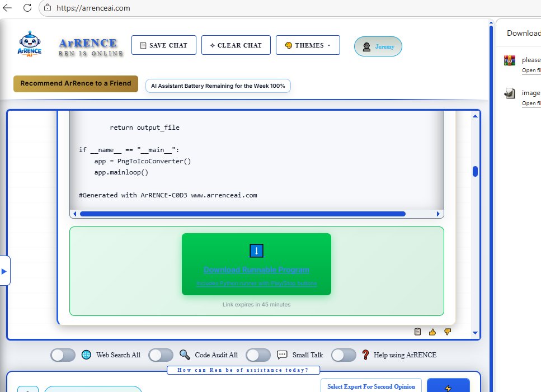Click the site info lock icon
Image resolution: width=541 pixels, height=392 pixels.
[48, 8]
